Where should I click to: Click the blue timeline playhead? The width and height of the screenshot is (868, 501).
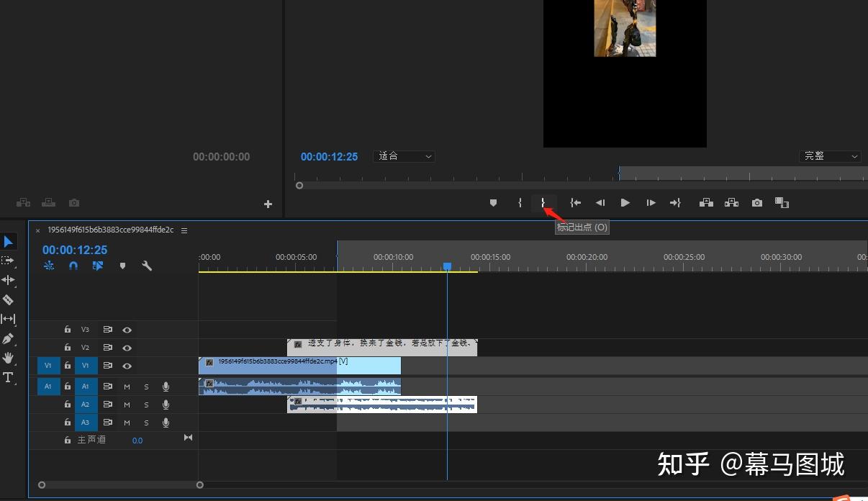[447, 266]
